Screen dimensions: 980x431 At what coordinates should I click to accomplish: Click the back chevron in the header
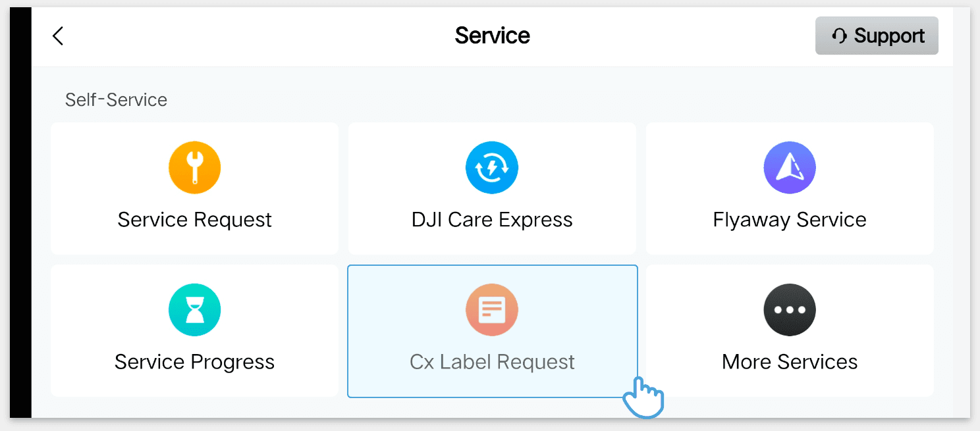57,36
